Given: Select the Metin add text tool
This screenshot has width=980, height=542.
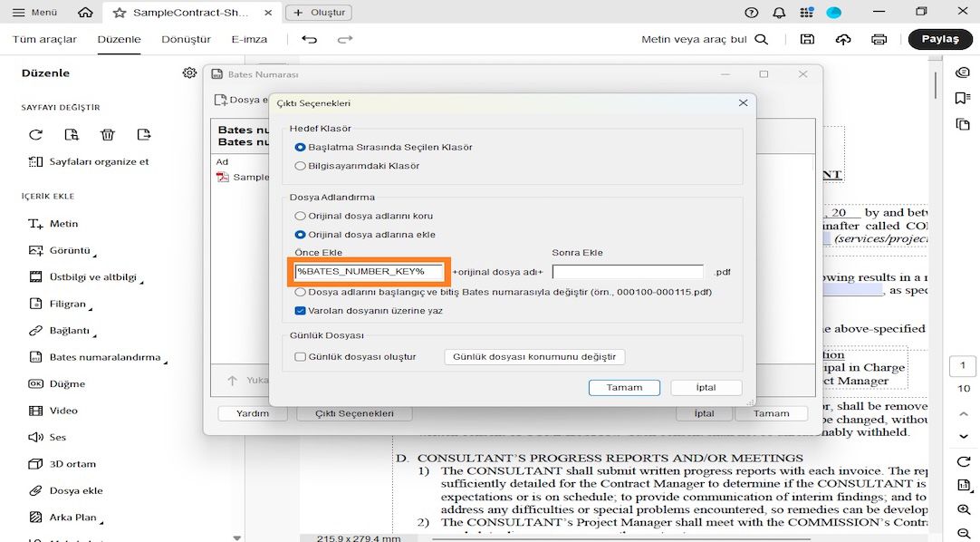Looking at the screenshot, I should (x=53, y=224).
